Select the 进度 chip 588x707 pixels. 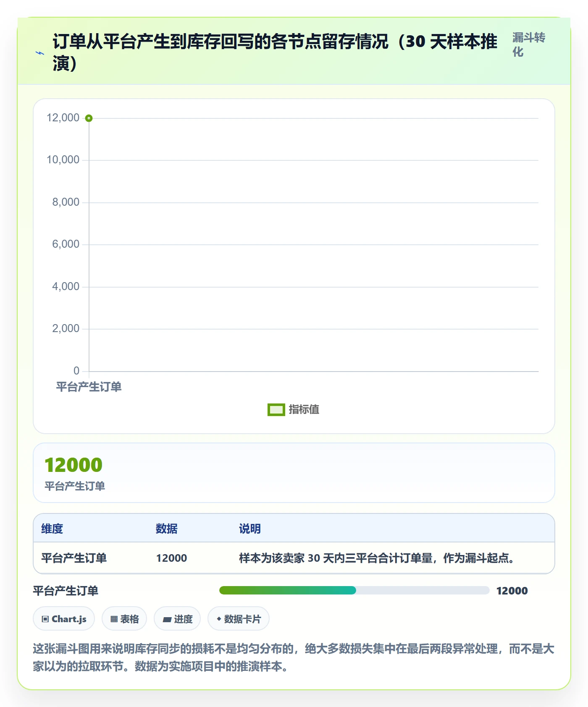(177, 619)
